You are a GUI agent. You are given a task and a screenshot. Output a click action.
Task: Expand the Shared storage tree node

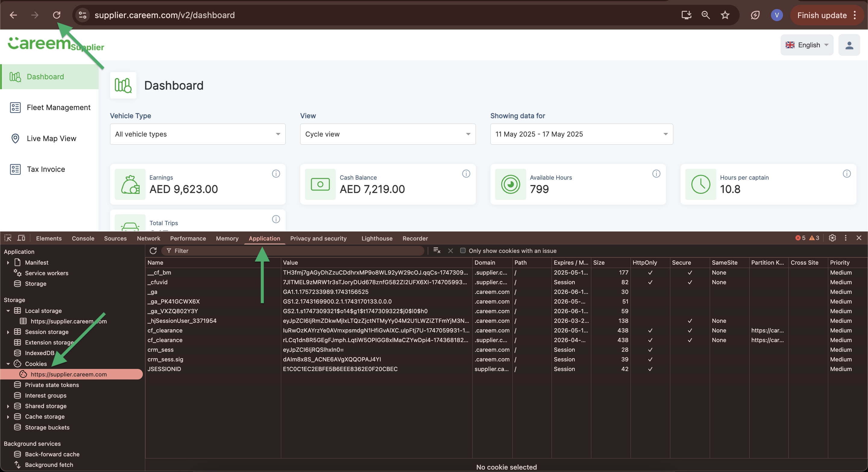(x=8, y=406)
